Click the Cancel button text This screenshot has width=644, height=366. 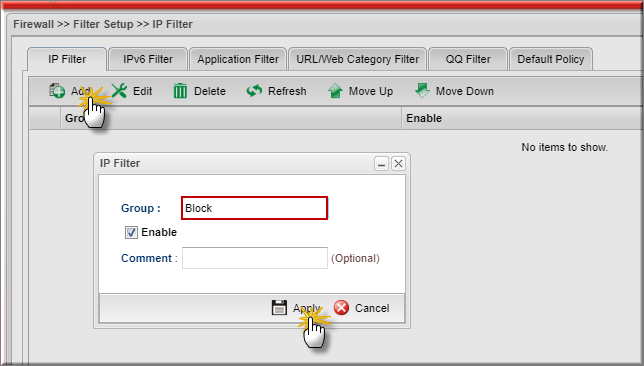[x=372, y=308]
